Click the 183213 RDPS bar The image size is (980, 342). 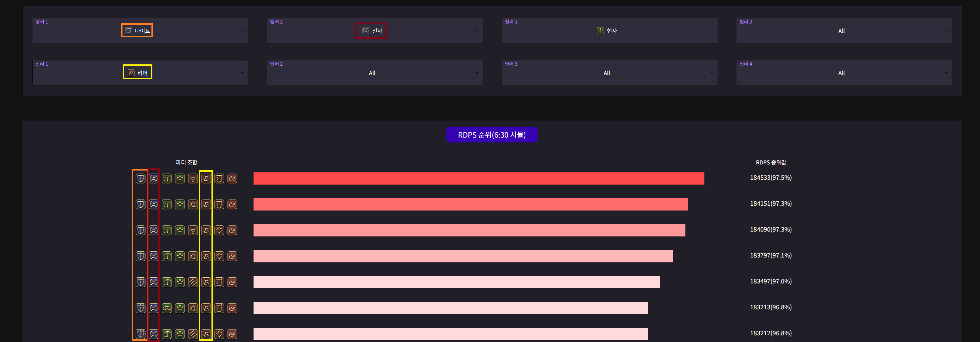pyautogui.click(x=450, y=308)
